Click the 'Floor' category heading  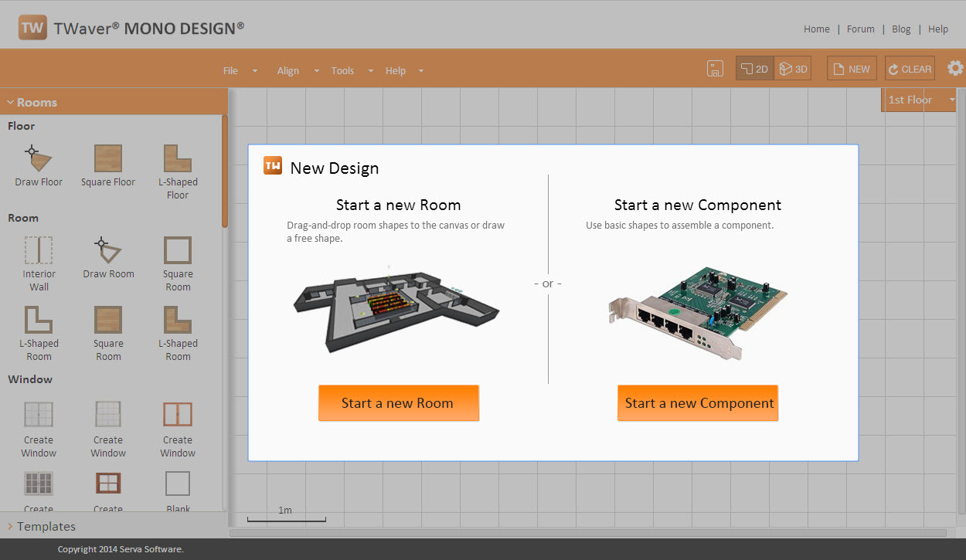pyautogui.click(x=22, y=126)
